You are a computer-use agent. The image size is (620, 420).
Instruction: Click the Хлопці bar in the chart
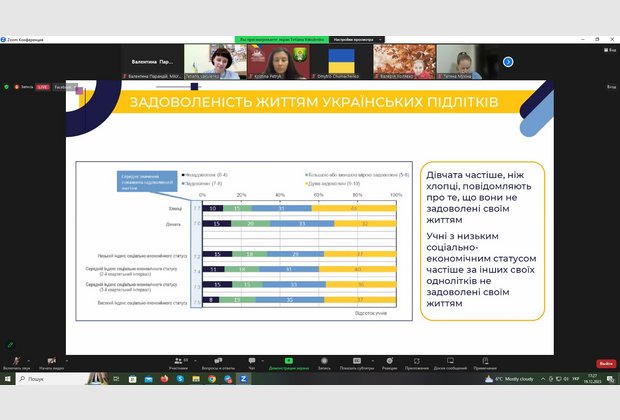pyautogui.click(x=299, y=208)
